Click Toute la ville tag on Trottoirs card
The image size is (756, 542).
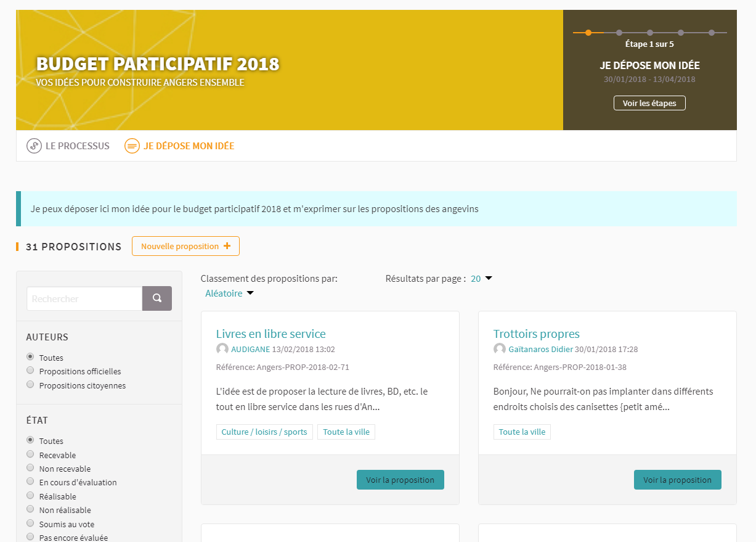tap(522, 432)
